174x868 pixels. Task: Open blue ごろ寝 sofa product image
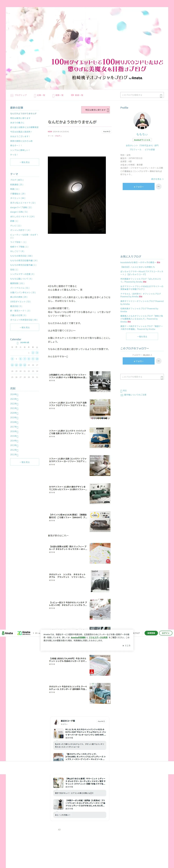[100, 438]
